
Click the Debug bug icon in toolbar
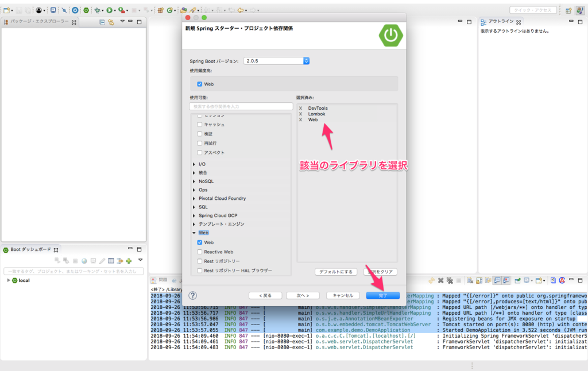pyautogui.click(x=98, y=10)
